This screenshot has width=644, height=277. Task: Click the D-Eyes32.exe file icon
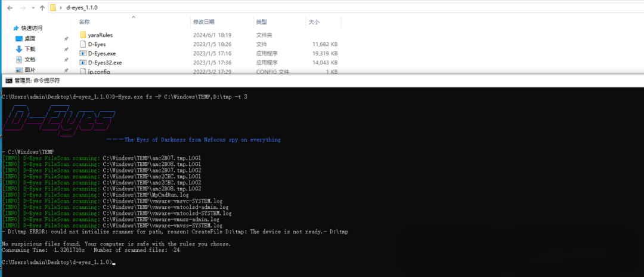pos(82,63)
